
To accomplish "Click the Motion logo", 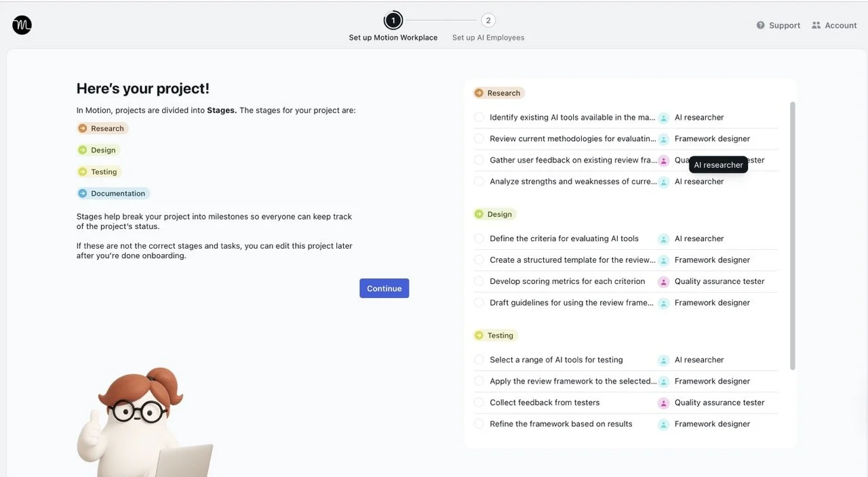I will pyautogui.click(x=21, y=24).
